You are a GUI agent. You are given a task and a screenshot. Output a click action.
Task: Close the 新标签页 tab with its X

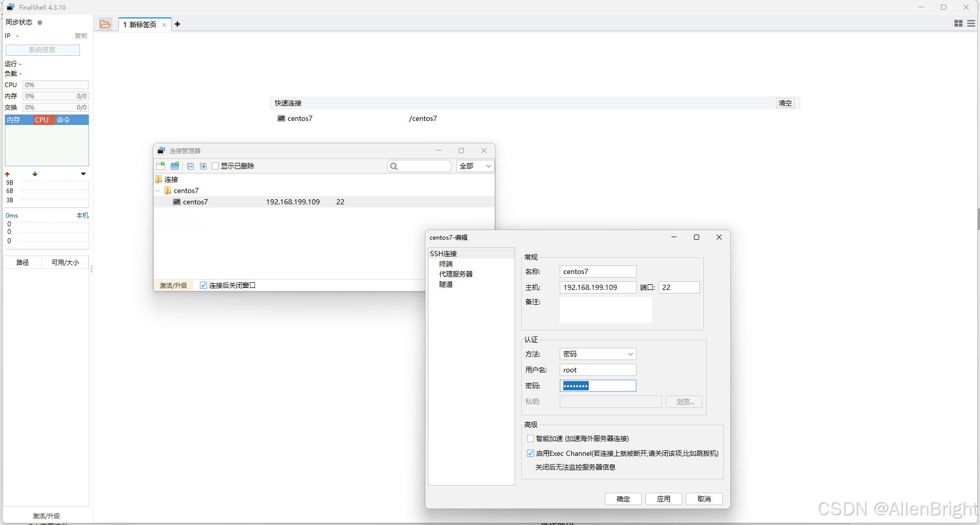[x=164, y=25]
